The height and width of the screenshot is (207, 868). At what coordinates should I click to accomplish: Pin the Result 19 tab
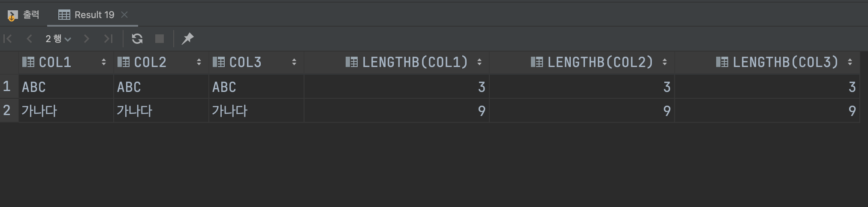188,39
